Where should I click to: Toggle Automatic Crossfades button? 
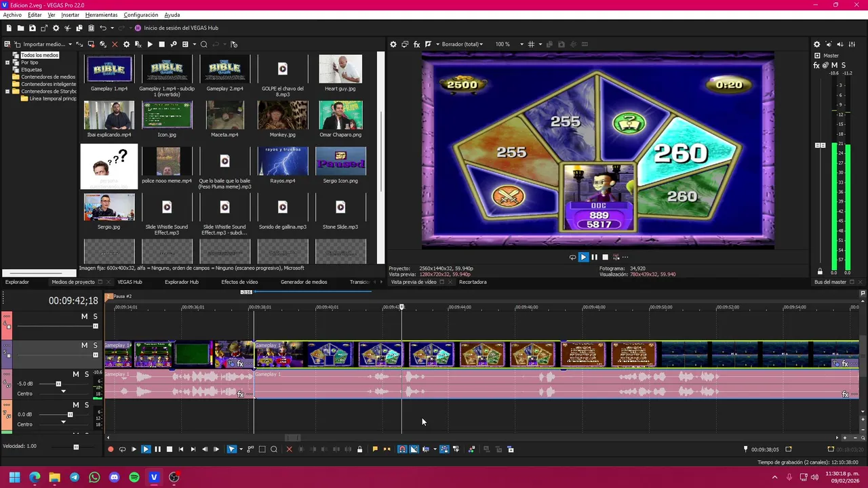(414, 449)
